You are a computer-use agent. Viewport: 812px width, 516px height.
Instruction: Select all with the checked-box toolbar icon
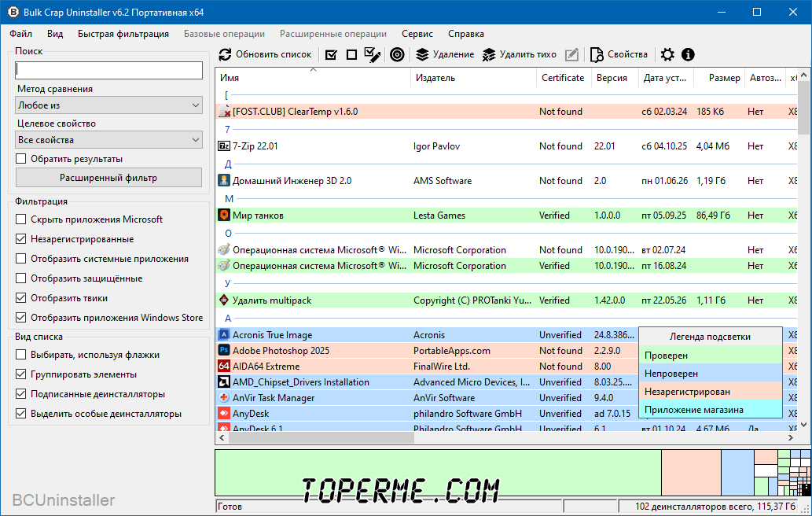(331, 54)
